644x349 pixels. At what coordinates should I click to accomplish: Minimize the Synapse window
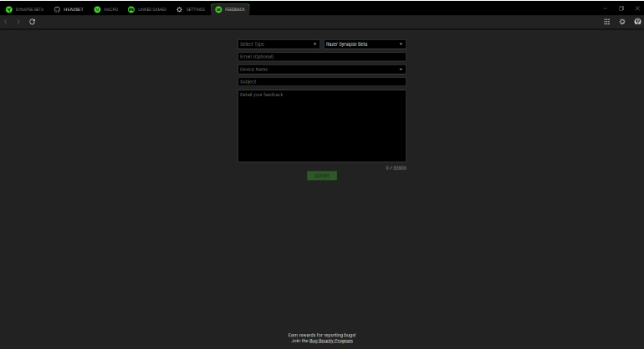pos(605,8)
